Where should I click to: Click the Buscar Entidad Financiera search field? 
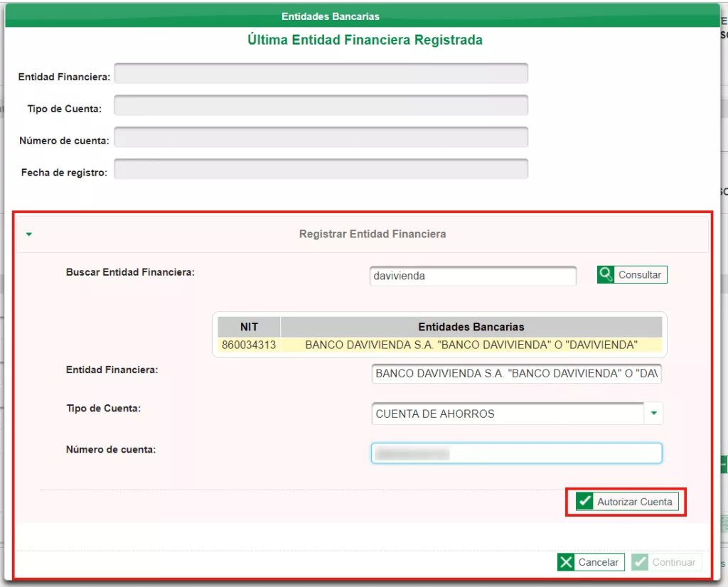pos(472,276)
